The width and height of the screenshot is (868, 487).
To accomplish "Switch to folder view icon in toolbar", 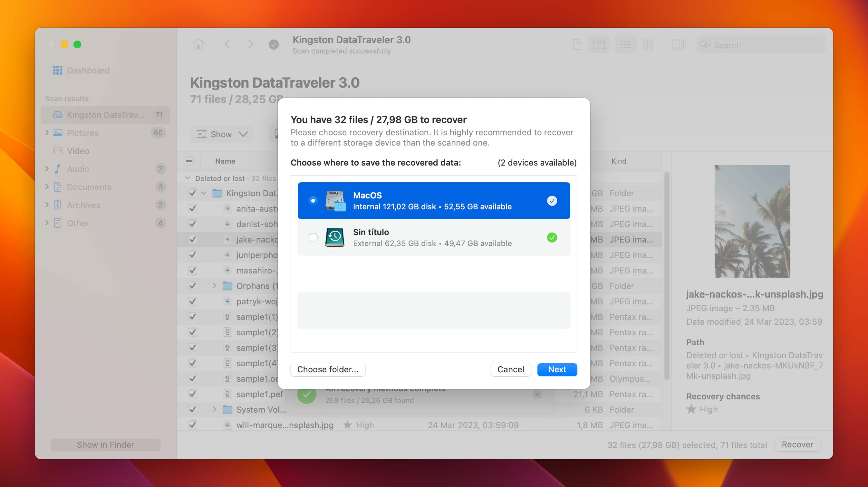I will coord(599,44).
